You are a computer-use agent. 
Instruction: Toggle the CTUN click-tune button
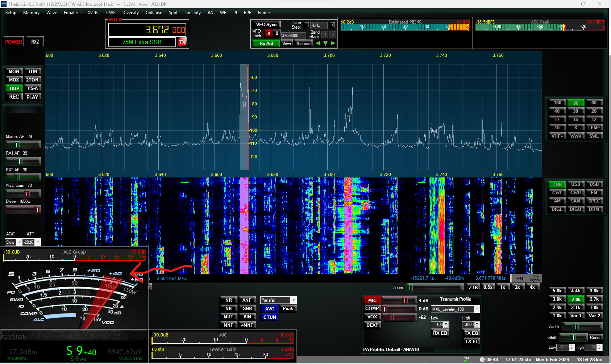click(x=270, y=317)
